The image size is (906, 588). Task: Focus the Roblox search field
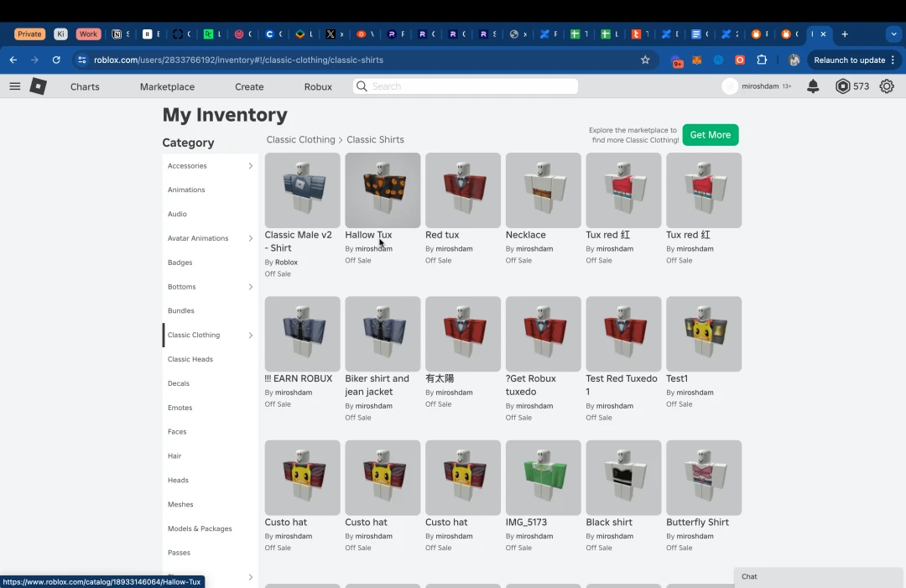[x=465, y=86]
